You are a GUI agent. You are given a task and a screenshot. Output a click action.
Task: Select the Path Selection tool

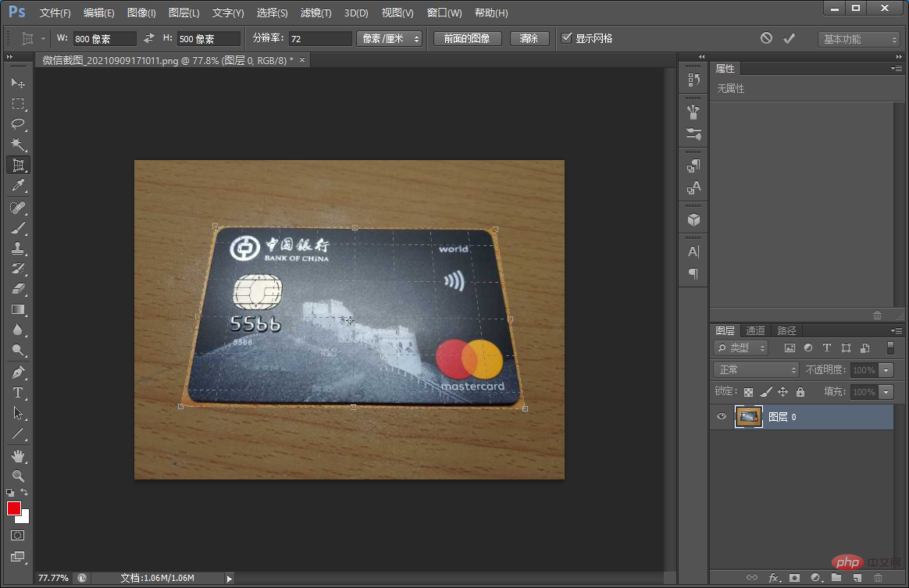(x=18, y=413)
